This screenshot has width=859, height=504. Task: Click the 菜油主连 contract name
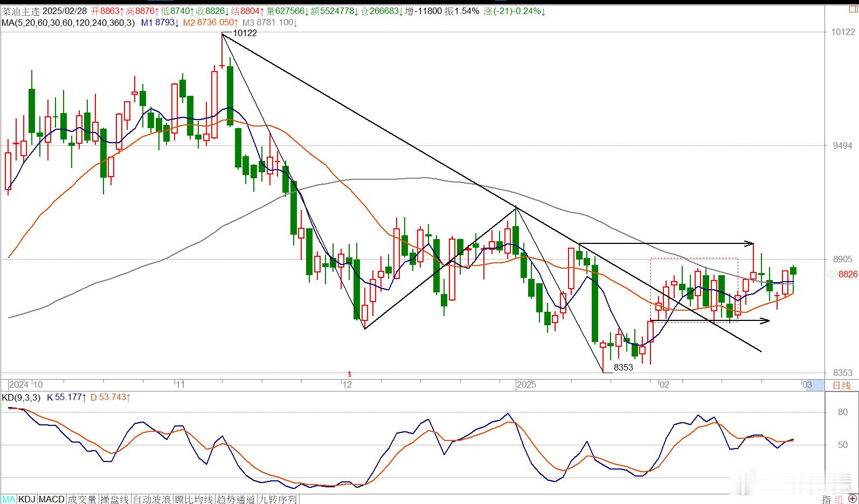coord(20,11)
